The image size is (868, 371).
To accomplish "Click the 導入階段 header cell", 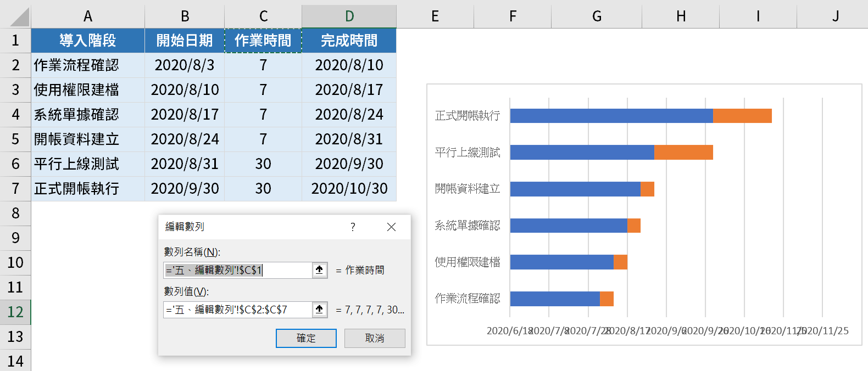I will 88,41.
